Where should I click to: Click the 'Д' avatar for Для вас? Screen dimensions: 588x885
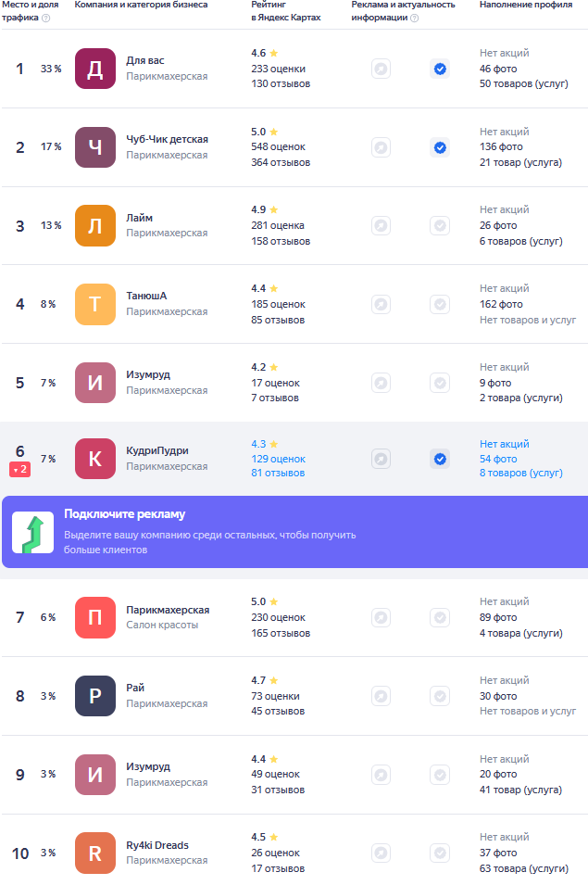coord(94,69)
